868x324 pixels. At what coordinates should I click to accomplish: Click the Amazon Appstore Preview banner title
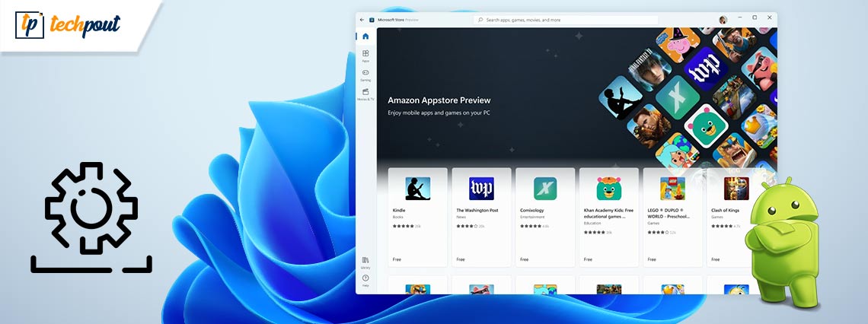click(x=439, y=100)
